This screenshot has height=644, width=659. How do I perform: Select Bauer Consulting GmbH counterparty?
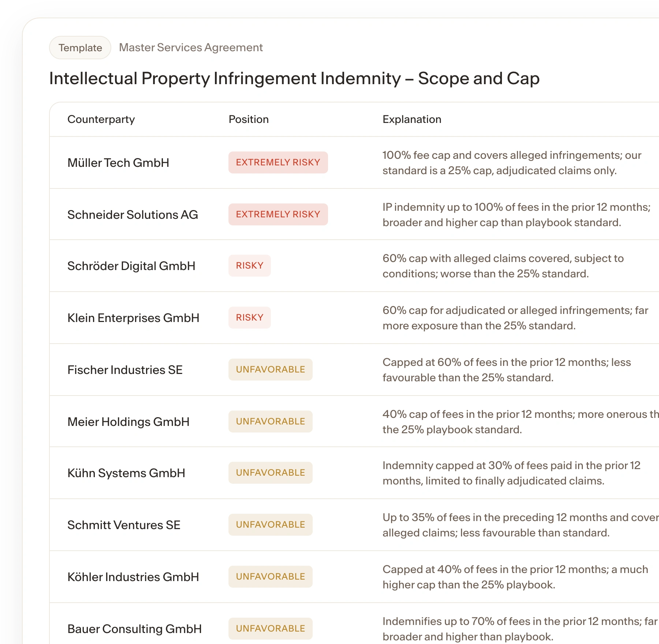tap(134, 629)
